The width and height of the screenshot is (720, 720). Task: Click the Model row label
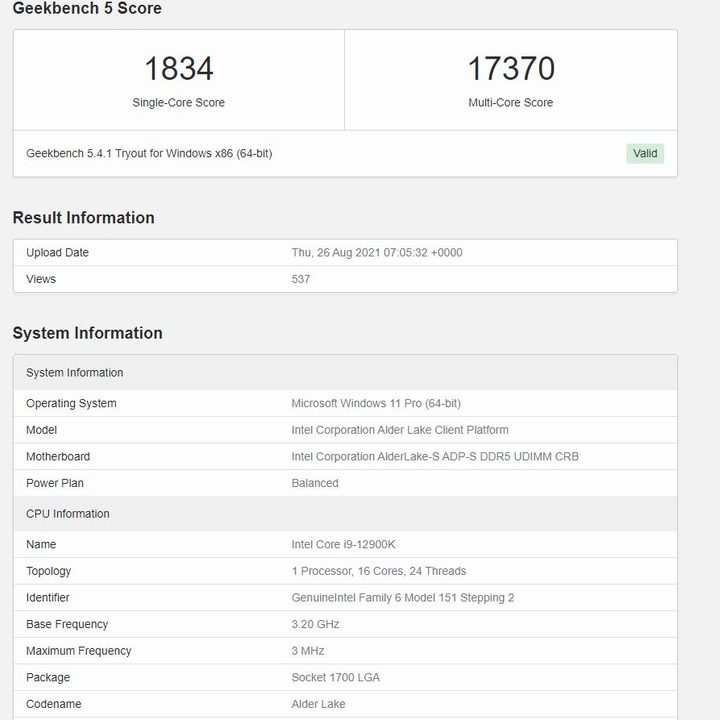[41, 430]
